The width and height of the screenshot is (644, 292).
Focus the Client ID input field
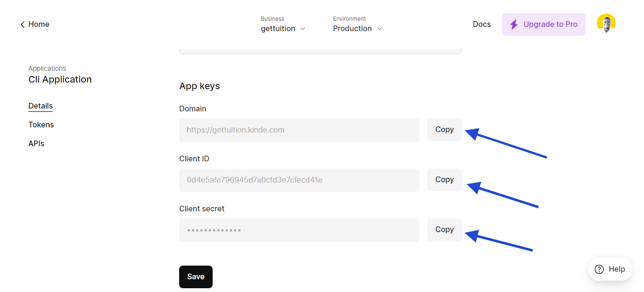299,180
